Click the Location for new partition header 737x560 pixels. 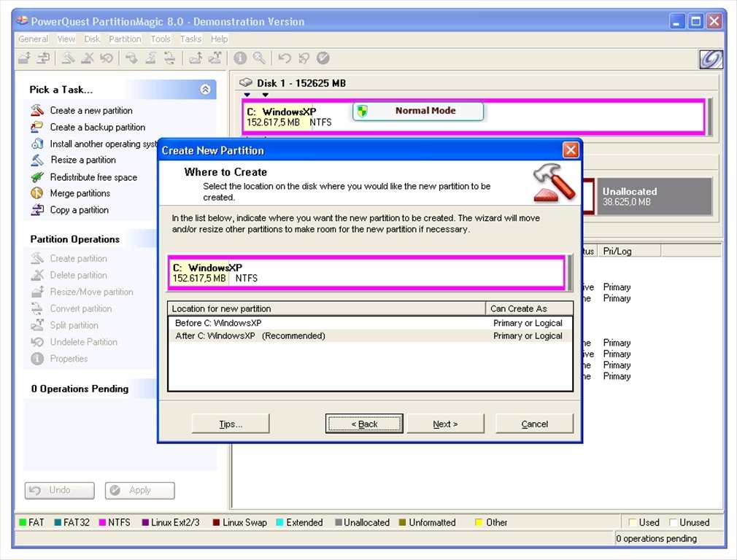327,308
